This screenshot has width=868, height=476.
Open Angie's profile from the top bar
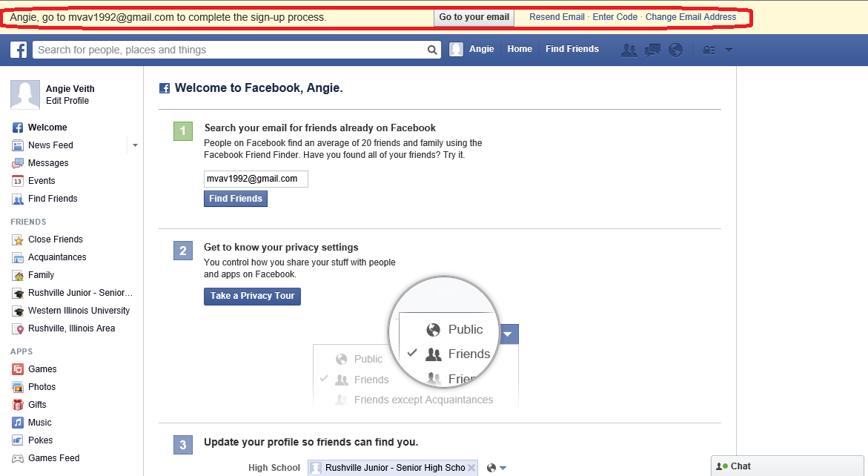pyautogui.click(x=482, y=49)
